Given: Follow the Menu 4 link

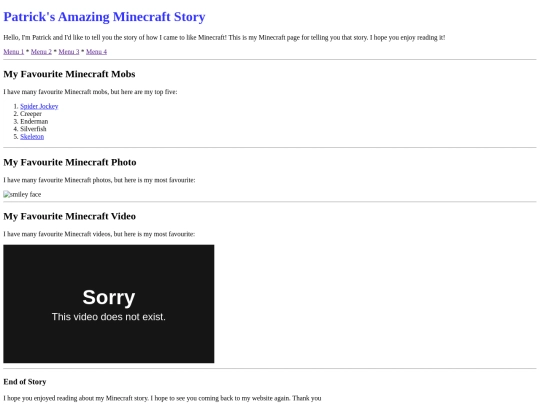Looking at the screenshot, I should coord(96,52).
